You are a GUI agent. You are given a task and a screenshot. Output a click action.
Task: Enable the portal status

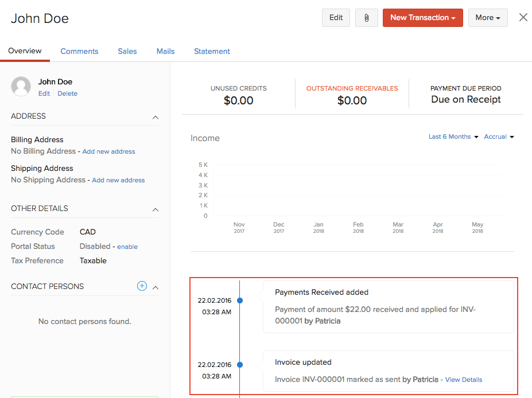[x=127, y=247]
